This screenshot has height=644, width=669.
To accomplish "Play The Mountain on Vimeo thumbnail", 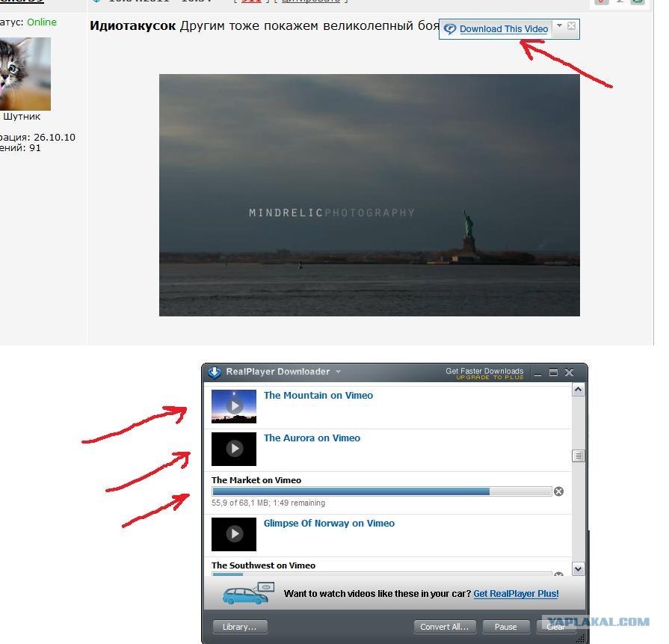I will click(x=234, y=406).
